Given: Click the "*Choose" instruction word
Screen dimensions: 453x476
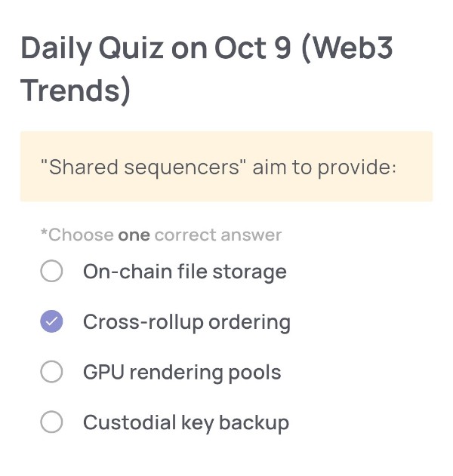Looking at the screenshot, I should 77,235.
